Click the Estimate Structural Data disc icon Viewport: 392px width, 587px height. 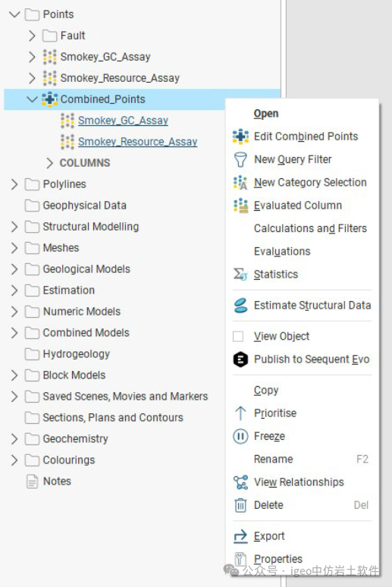pos(240,306)
